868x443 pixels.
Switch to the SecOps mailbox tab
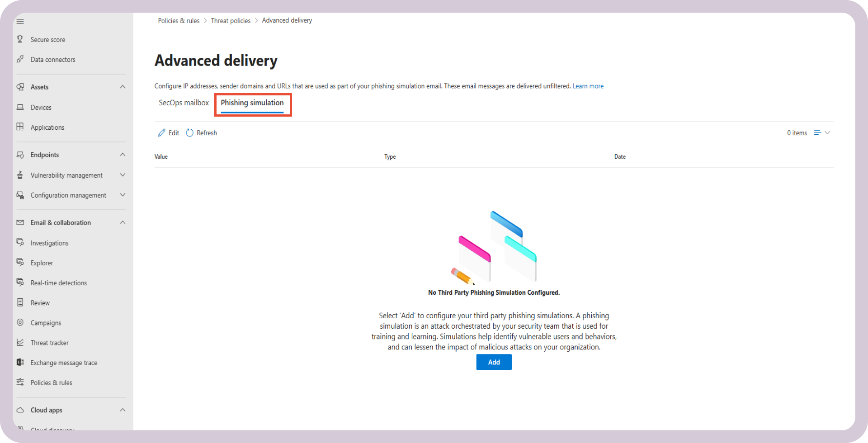click(x=184, y=103)
